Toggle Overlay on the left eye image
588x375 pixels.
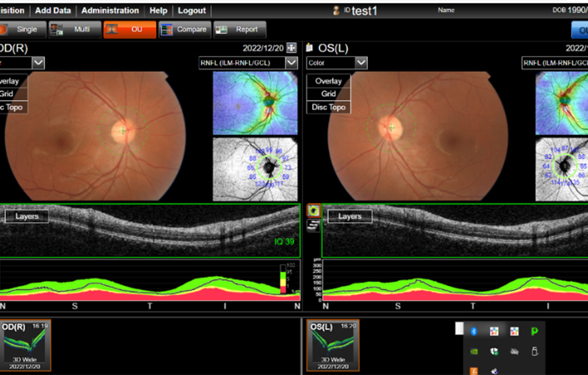(x=328, y=81)
